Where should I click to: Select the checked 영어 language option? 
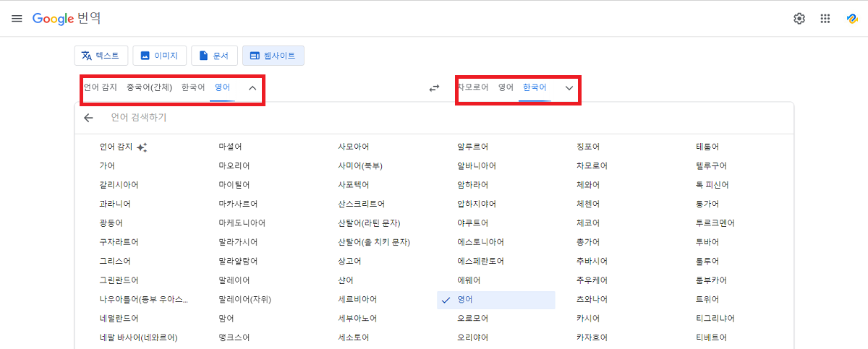pyautogui.click(x=495, y=299)
